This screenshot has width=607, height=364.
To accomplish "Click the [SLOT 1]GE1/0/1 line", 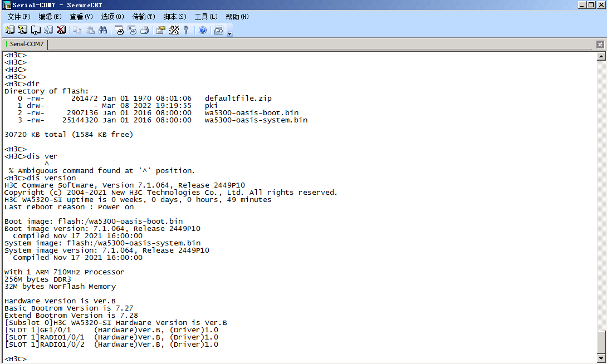I will pyautogui.click(x=111, y=330).
